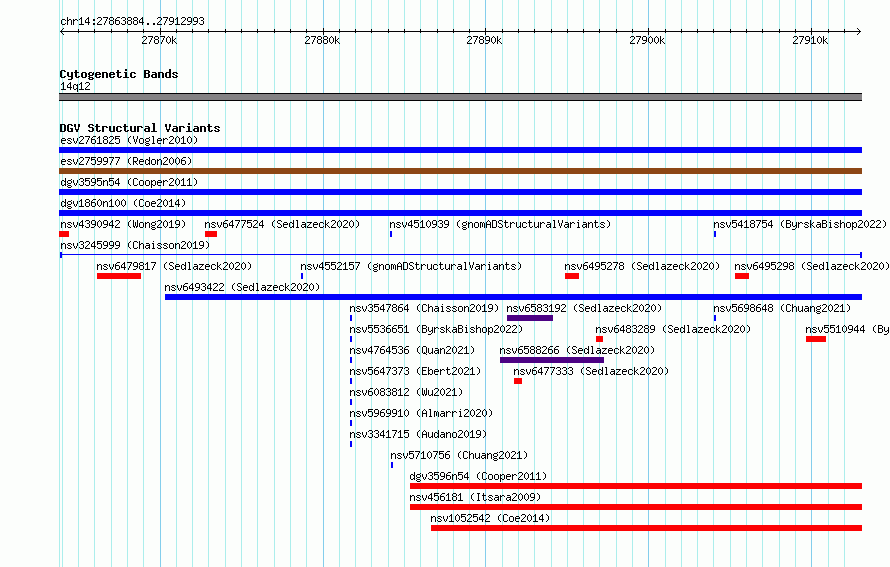Click nsv6479817 (Sedlazeck2020) label
The width and height of the screenshot is (890, 567).
(174, 266)
